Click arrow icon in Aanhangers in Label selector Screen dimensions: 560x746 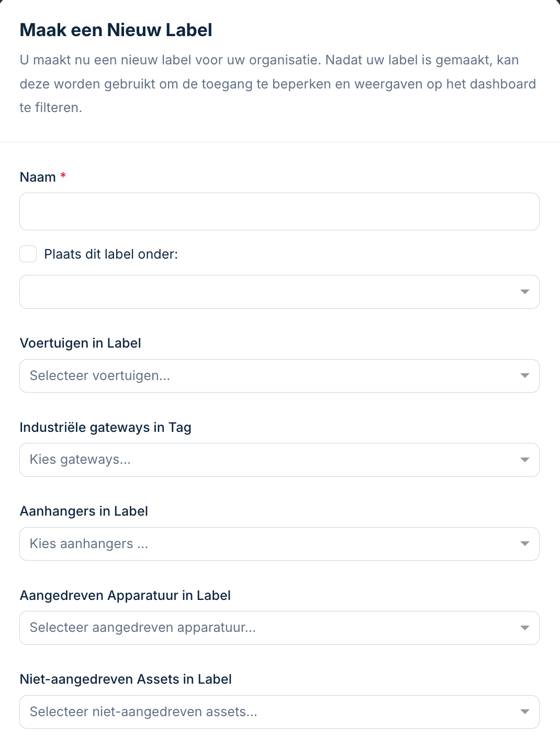pyautogui.click(x=525, y=544)
